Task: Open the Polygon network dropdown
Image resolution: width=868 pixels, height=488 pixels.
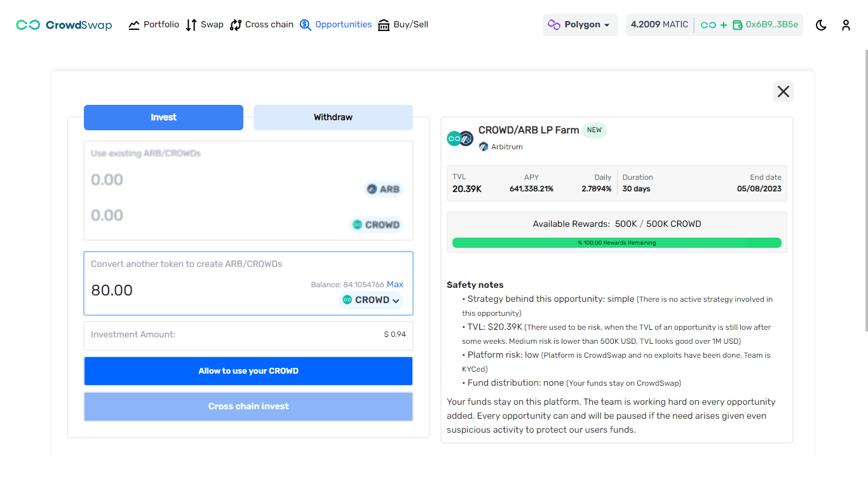Action: (x=580, y=25)
